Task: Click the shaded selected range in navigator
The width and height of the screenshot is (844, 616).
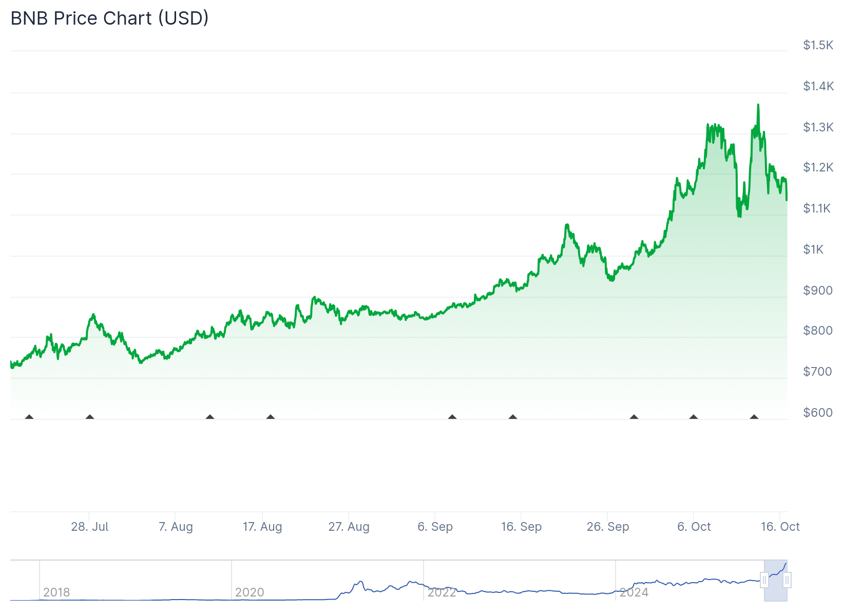Action: point(776,590)
